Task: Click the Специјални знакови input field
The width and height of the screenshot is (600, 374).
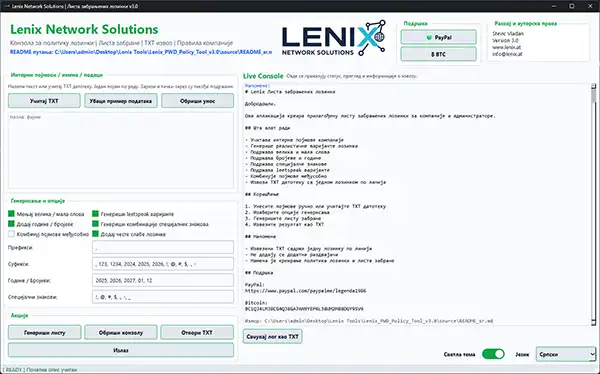Action: tap(163, 297)
